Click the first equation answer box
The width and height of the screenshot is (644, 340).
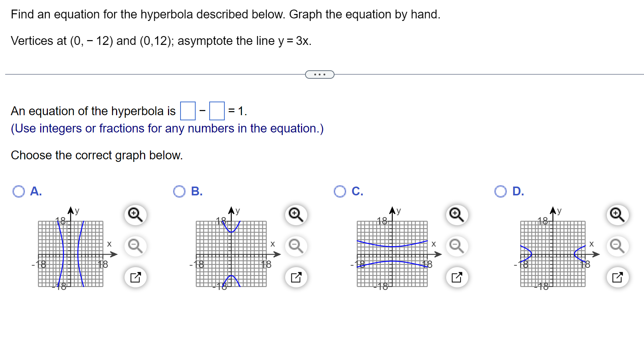tap(188, 111)
